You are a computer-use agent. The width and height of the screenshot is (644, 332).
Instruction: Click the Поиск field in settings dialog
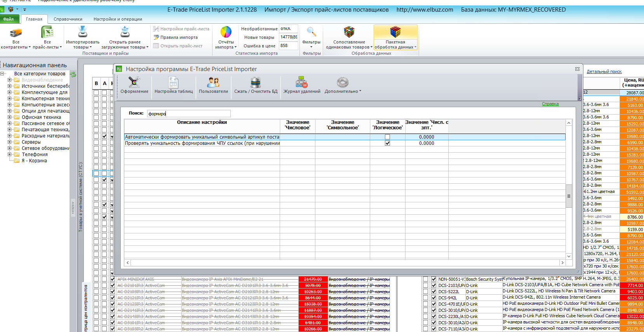click(x=189, y=113)
